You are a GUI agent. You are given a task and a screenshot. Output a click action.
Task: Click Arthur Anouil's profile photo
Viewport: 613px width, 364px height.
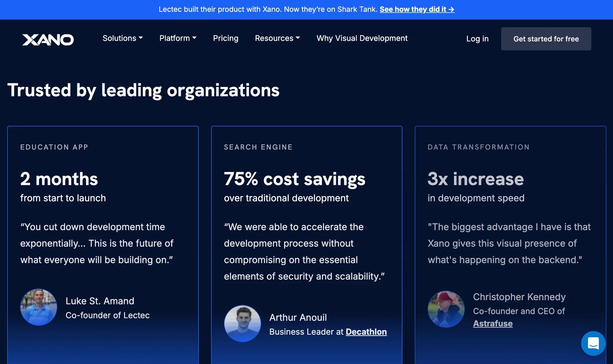tap(242, 324)
